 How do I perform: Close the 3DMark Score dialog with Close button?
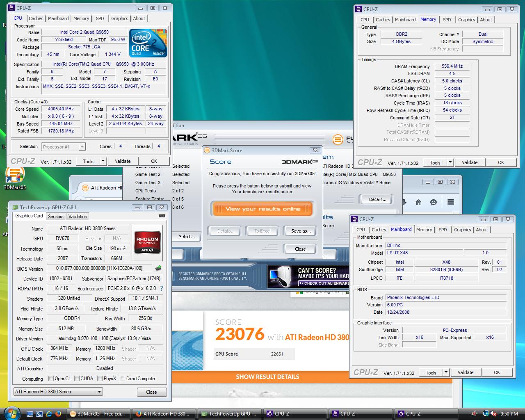pyautogui.click(x=300, y=249)
